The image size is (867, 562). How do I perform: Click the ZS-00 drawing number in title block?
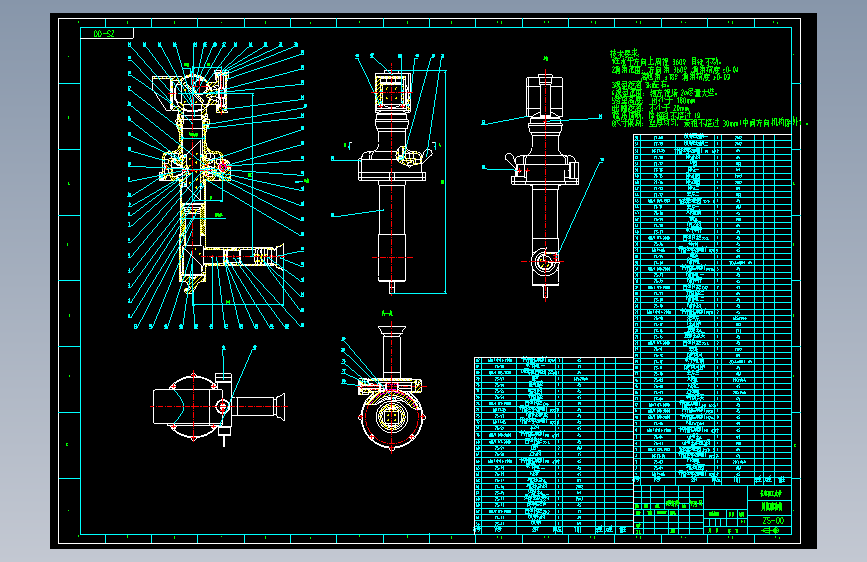[772, 521]
